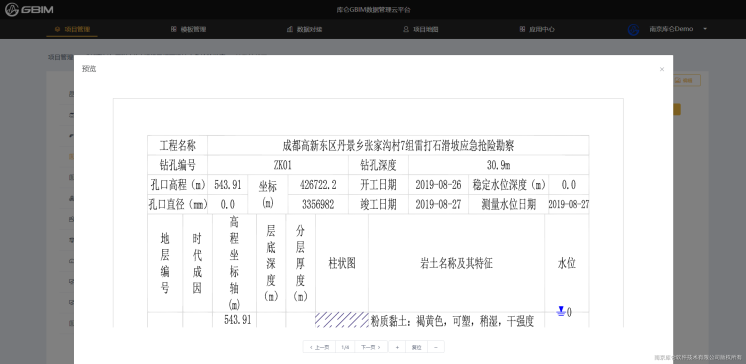
Task: Click the blue user avatar icon
Action: [633, 30]
